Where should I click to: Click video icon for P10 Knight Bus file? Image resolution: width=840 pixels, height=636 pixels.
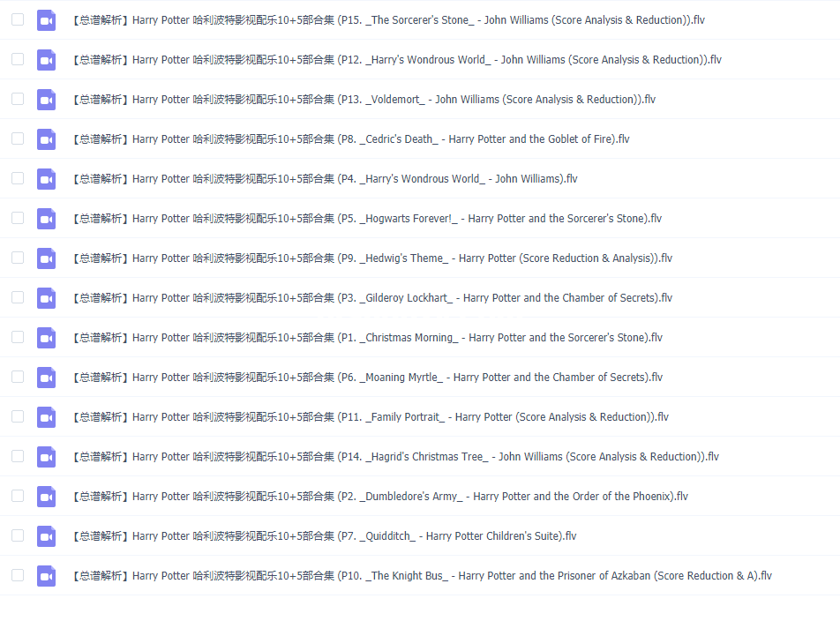pyautogui.click(x=46, y=575)
